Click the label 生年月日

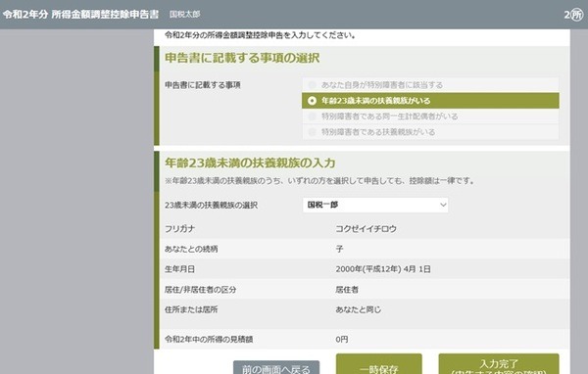tap(179, 269)
